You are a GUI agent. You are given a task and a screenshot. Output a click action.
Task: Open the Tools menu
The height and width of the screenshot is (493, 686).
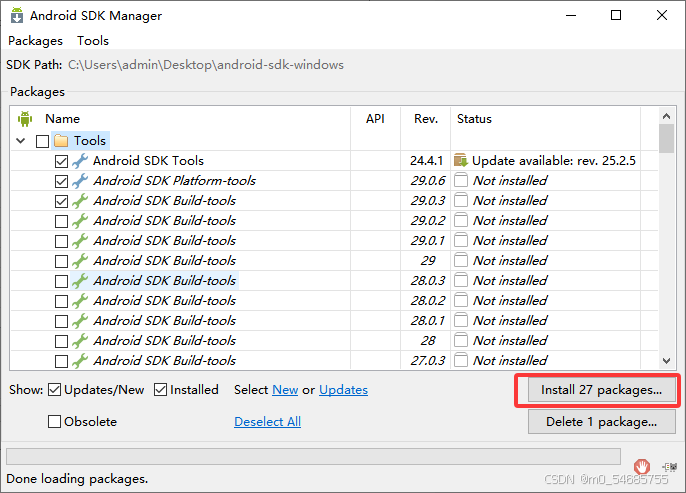point(93,41)
